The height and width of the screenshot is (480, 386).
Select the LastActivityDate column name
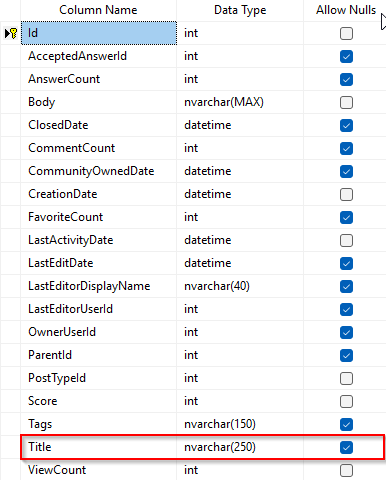tap(99, 240)
